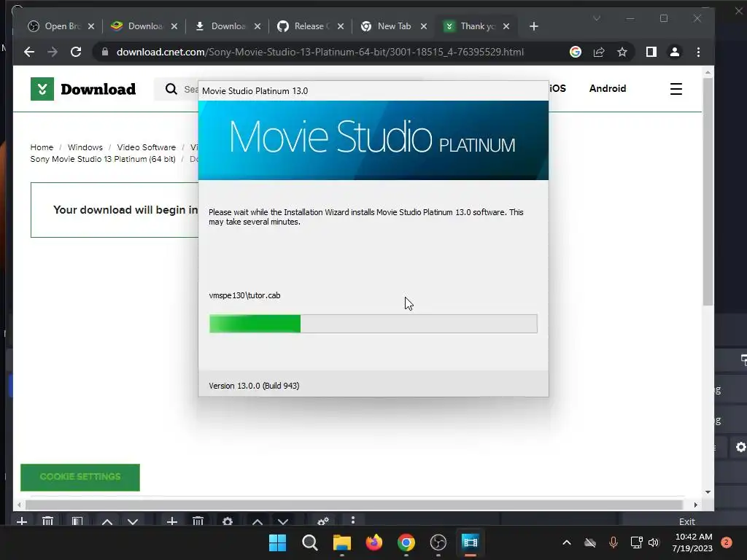
Task: Click the search magnifier on CNET
Action: 171,89
